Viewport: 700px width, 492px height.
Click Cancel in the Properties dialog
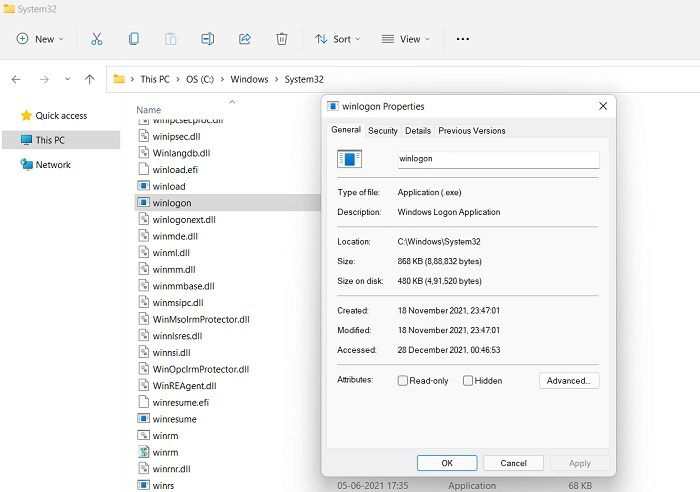coord(513,463)
